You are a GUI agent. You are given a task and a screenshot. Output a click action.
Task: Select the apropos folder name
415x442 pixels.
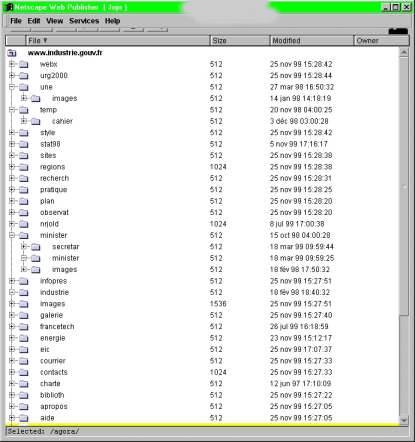(x=54, y=406)
